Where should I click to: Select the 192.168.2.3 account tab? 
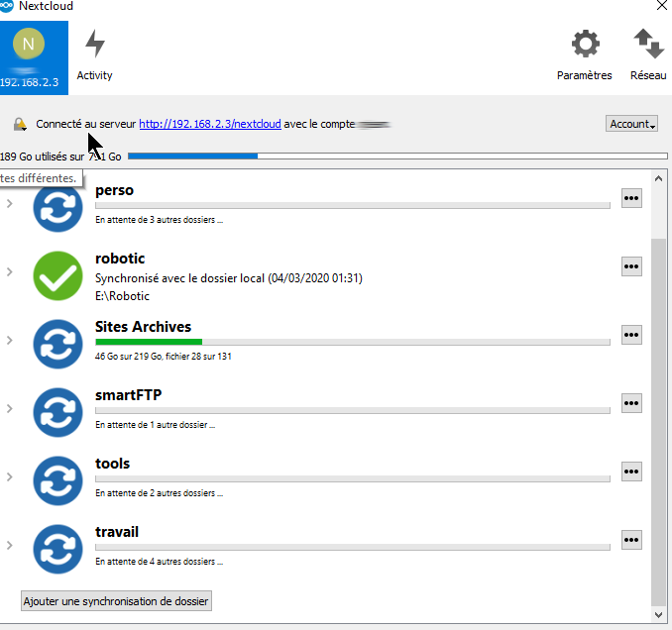pyautogui.click(x=34, y=57)
